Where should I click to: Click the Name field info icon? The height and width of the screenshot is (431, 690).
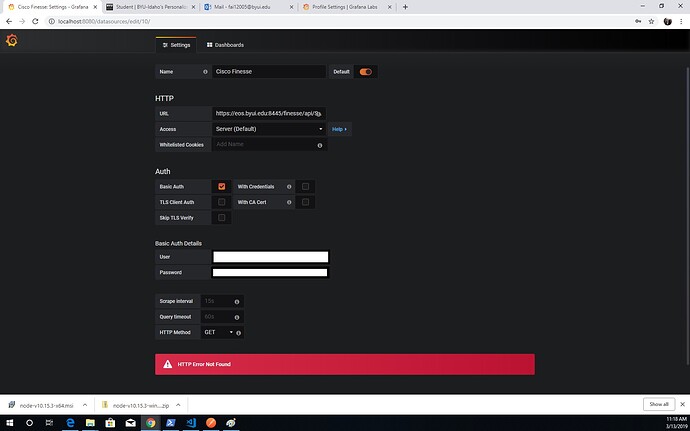pyautogui.click(x=205, y=72)
